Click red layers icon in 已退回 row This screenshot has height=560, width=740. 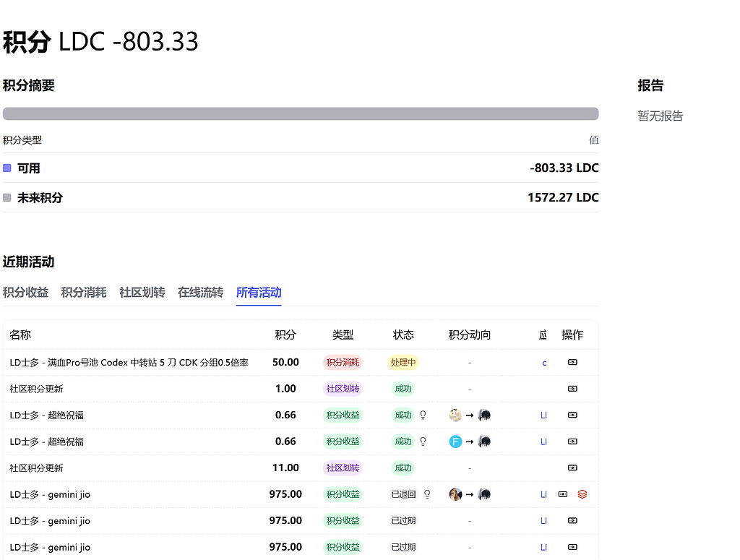(582, 494)
